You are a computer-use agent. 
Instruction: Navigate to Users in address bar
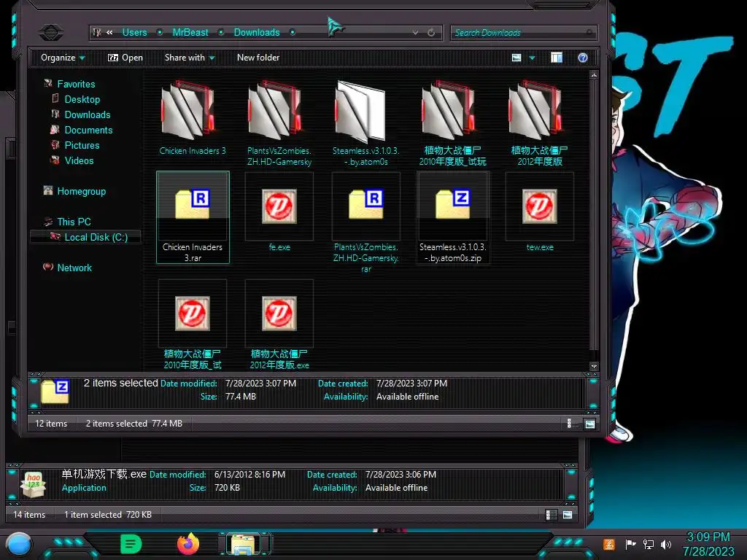pos(134,32)
